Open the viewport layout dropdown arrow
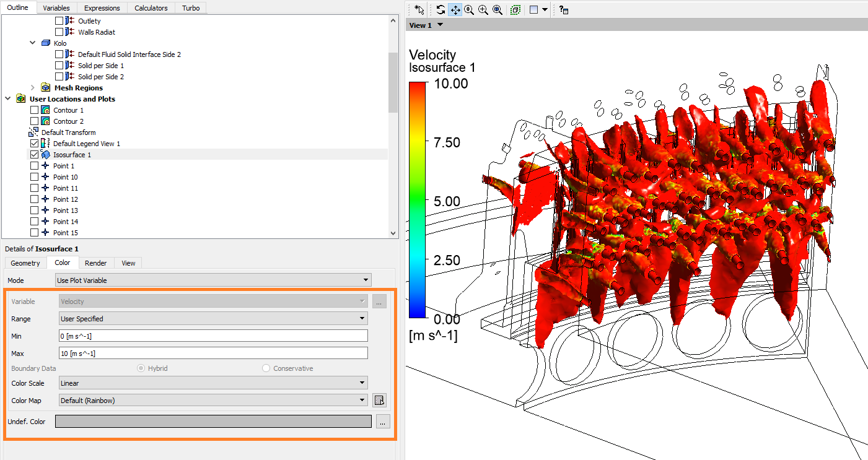868x460 pixels. (x=545, y=10)
